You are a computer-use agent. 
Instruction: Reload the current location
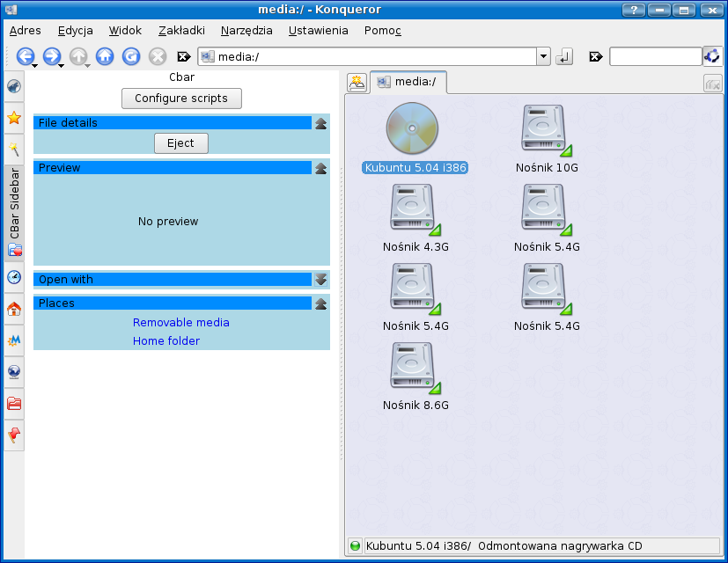(131, 56)
